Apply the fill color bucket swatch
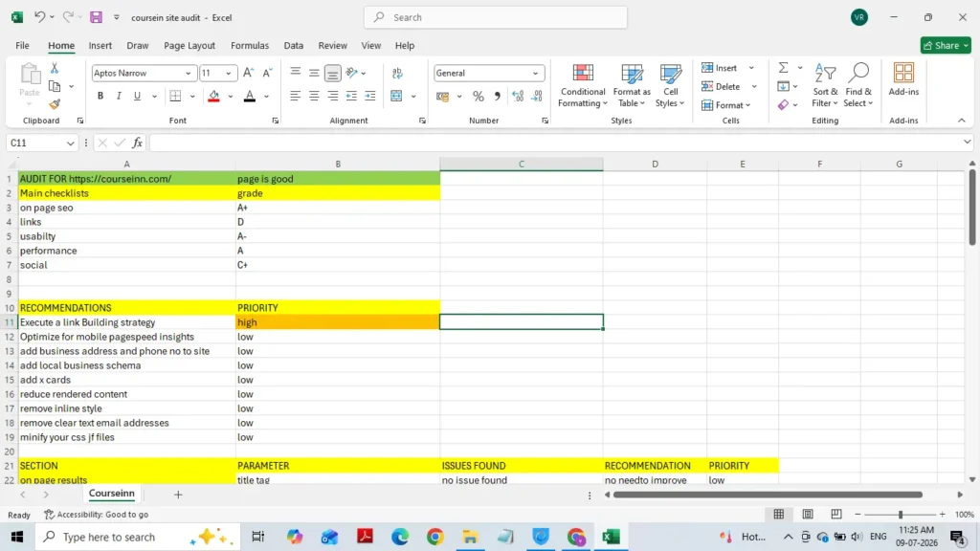 pyautogui.click(x=213, y=97)
